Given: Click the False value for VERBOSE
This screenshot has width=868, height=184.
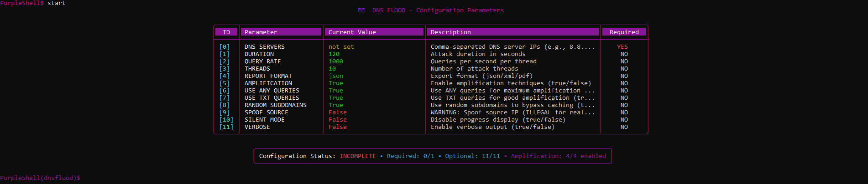Looking at the screenshot, I should [338, 127].
